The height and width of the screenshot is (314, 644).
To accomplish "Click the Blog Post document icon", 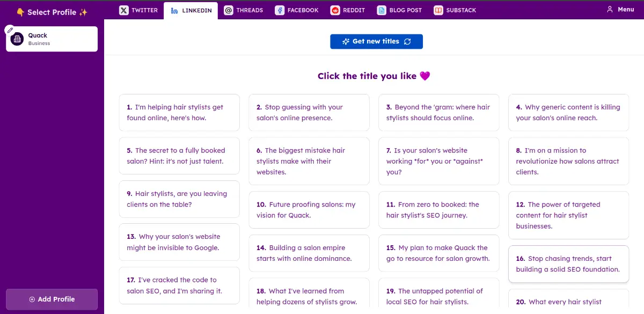I will [382, 10].
